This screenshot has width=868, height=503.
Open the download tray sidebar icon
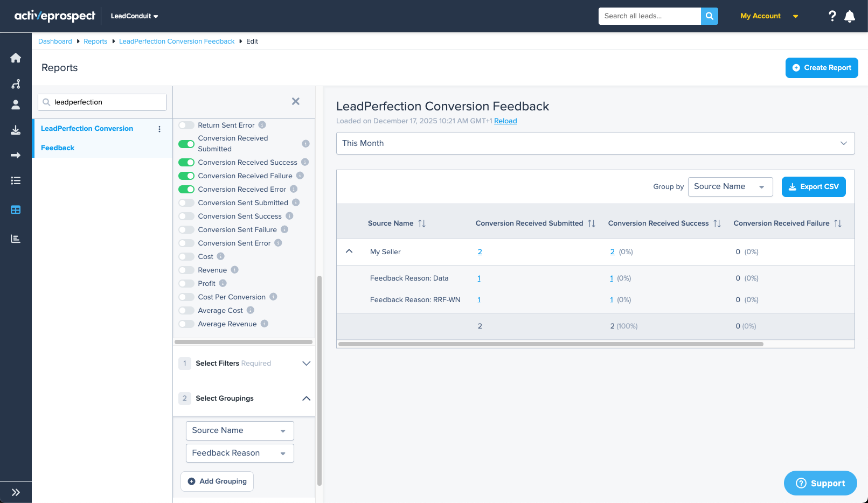point(16,130)
